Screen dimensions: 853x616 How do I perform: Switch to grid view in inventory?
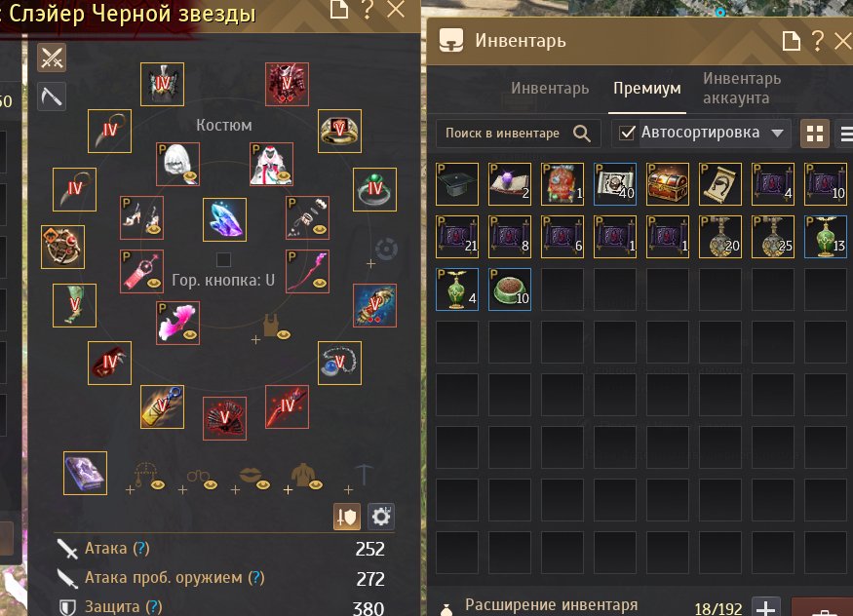pos(814,134)
